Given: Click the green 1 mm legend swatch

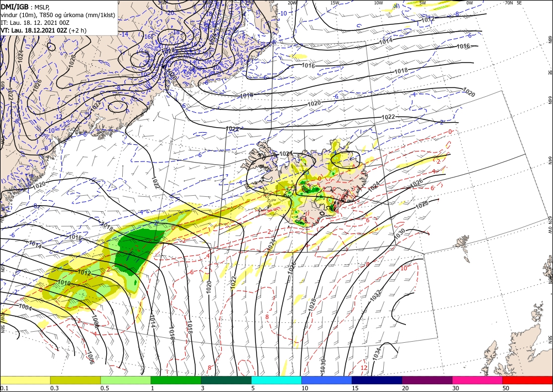Looking at the screenshot, I should [176, 380].
